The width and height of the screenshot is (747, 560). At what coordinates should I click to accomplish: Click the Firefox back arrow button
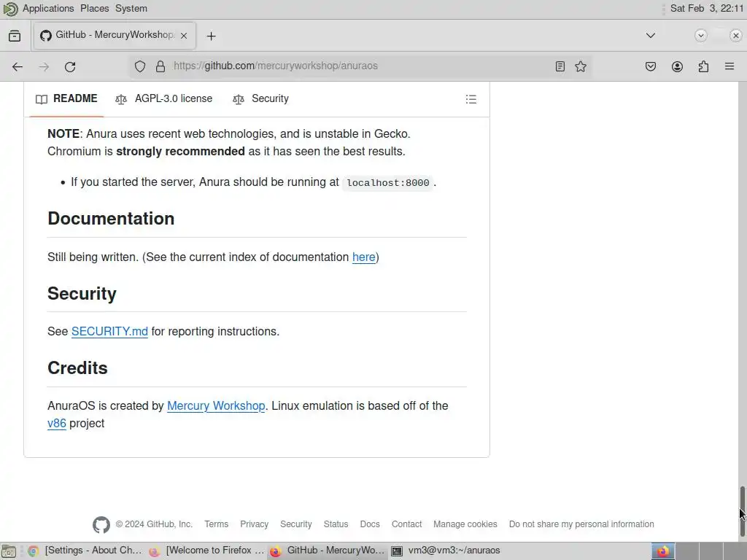coord(18,66)
